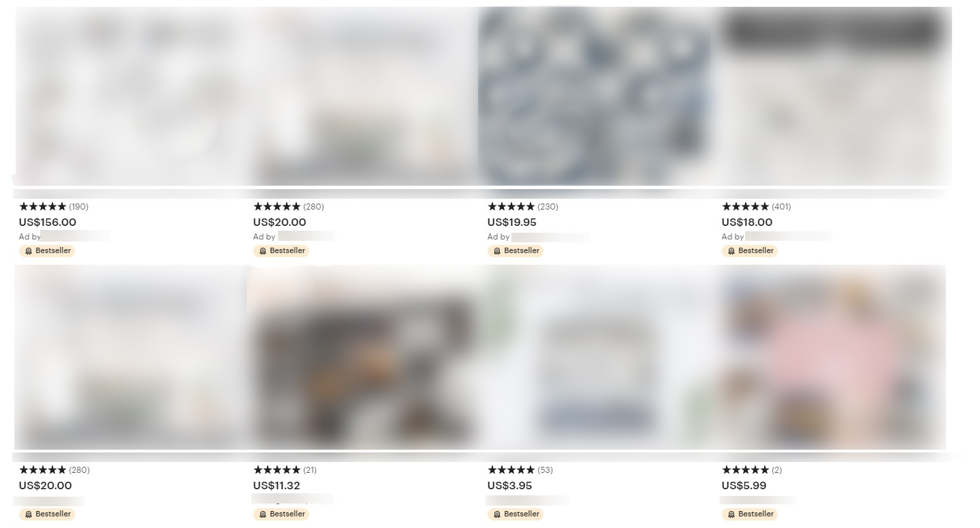Open the blue patterned US$19.95 listing image
Viewport: 980px width, 528px height.
[x=595, y=96]
